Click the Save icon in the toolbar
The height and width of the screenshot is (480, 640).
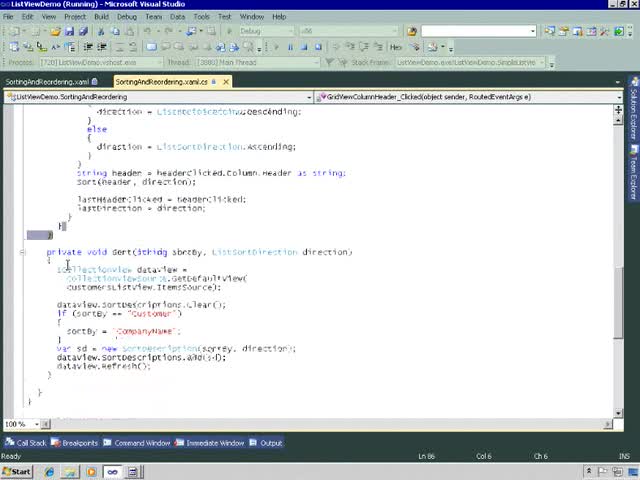tap(69, 31)
